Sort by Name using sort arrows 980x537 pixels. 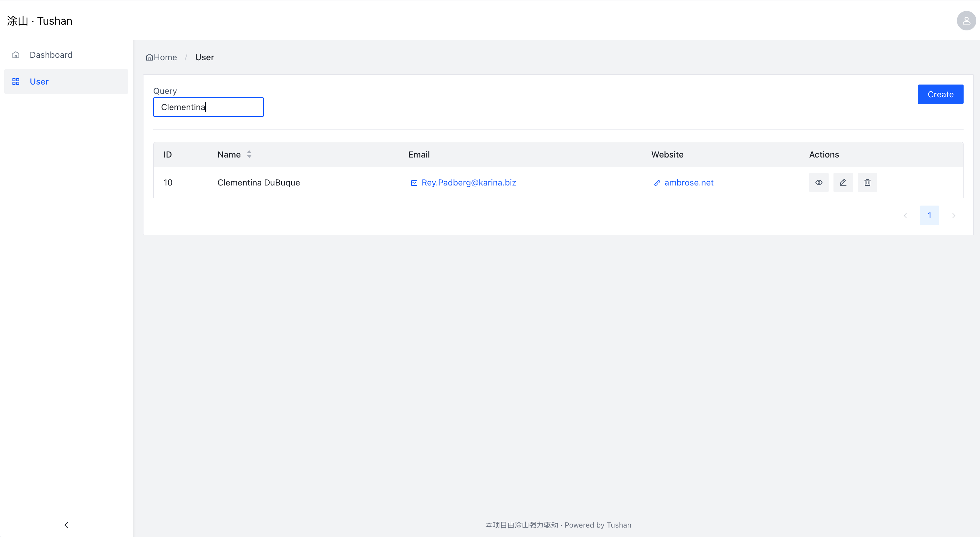click(249, 154)
